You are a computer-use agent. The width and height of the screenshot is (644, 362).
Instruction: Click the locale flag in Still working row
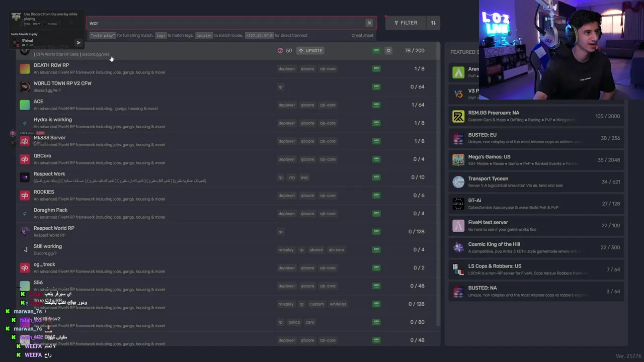click(376, 250)
